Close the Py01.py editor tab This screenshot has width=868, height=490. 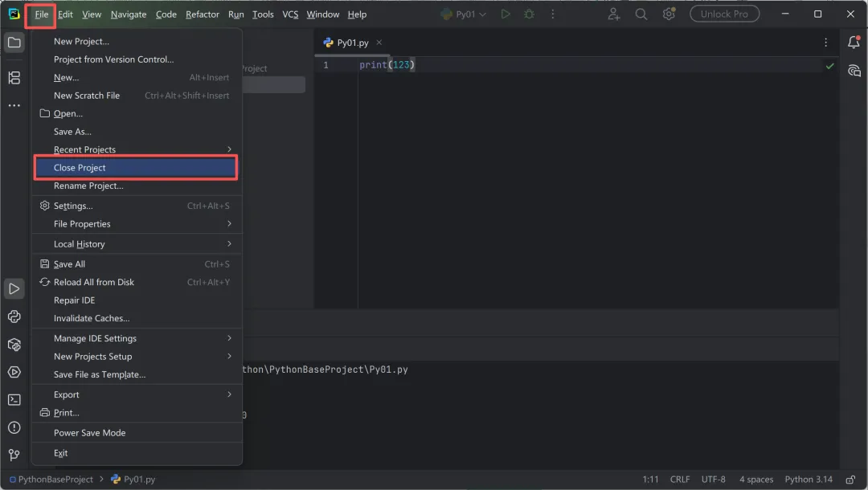pyautogui.click(x=379, y=42)
